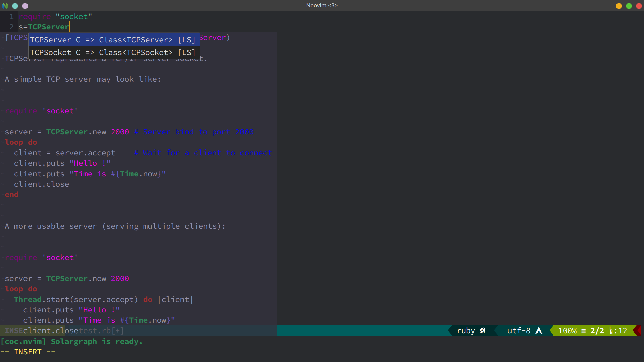
Task: Click the Solargraph is ready message
Action: click(71, 342)
